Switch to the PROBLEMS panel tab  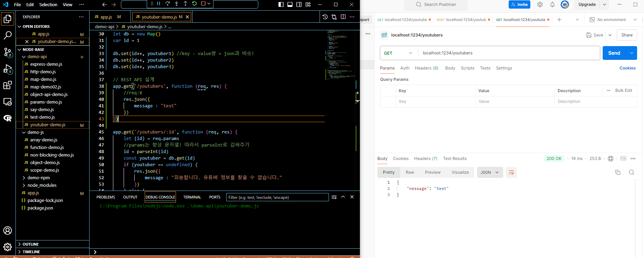click(106, 197)
